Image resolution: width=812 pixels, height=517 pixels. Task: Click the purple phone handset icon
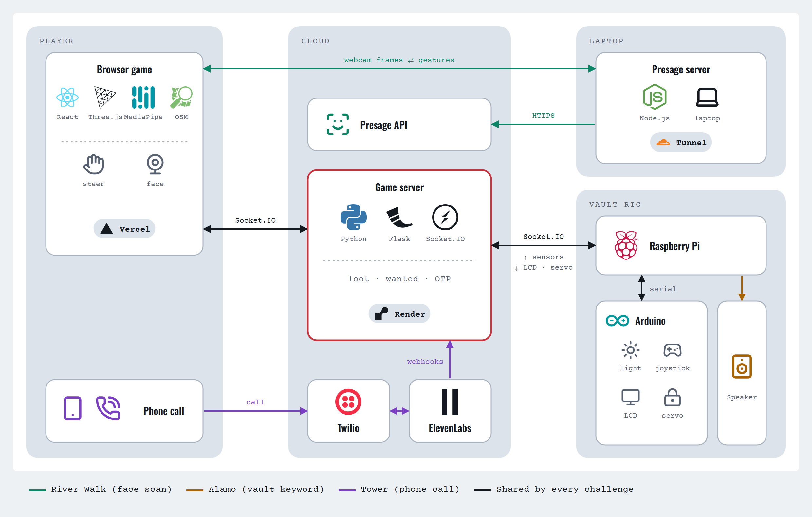click(x=108, y=408)
